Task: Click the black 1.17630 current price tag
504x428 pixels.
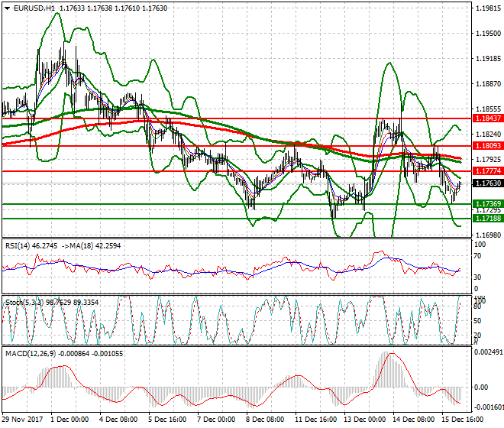Action: coord(487,183)
